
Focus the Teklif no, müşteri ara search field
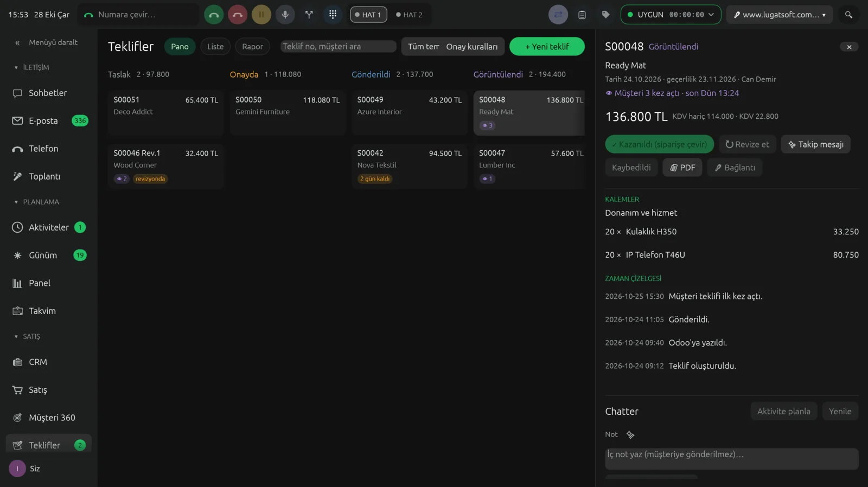click(x=339, y=47)
